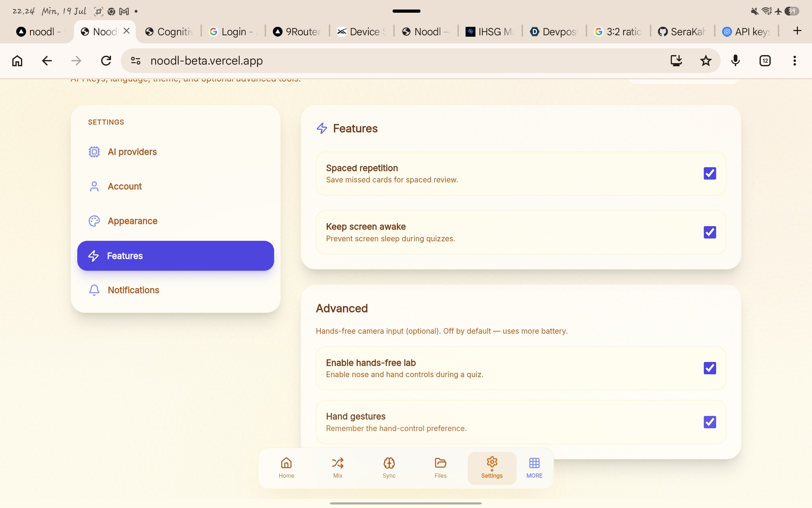Viewport: 812px width, 508px height.
Task: Switch to the API keys tab
Action: [x=746, y=32]
